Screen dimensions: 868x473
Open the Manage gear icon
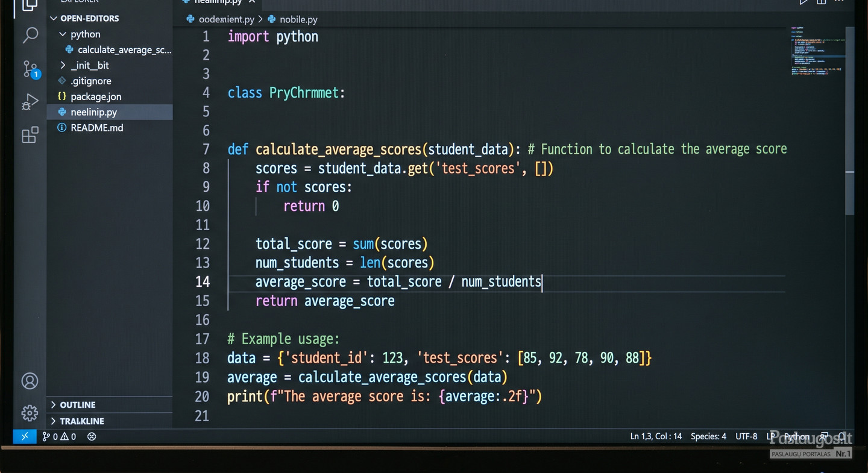point(30,413)
